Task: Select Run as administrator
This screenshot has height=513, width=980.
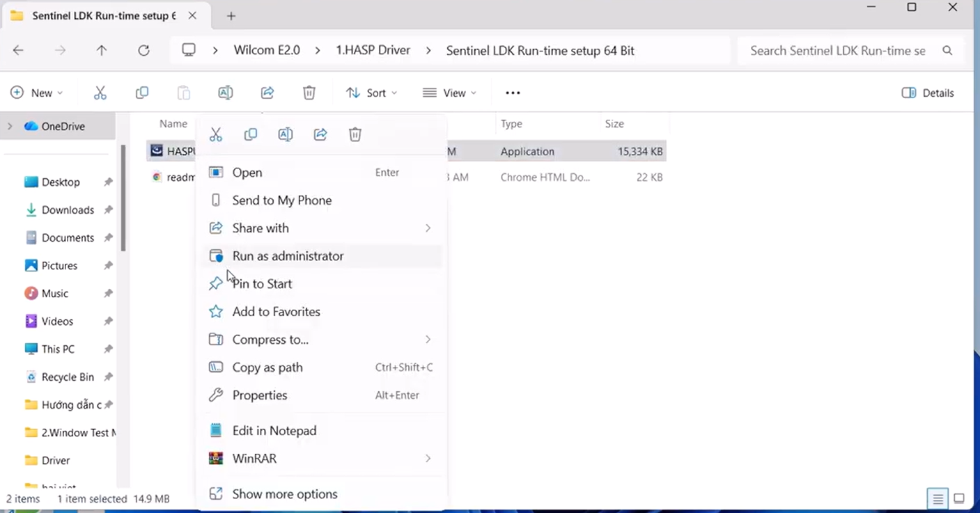Action: coord(288,256)
